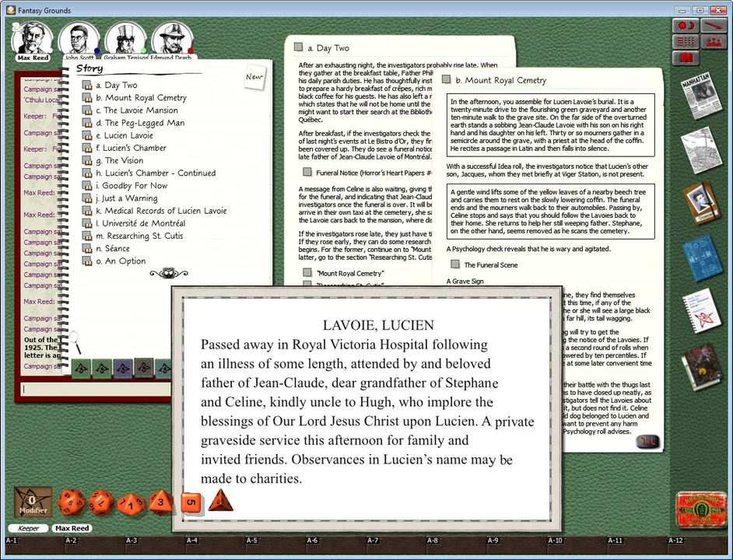Screen dimensions: 733x560
Task: Click the 'A Grave Sign' heading text
Action: 465,281
